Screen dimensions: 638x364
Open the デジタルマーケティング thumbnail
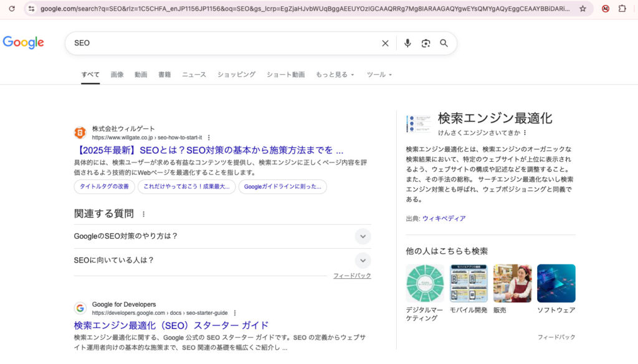click(x=425, y=284)
